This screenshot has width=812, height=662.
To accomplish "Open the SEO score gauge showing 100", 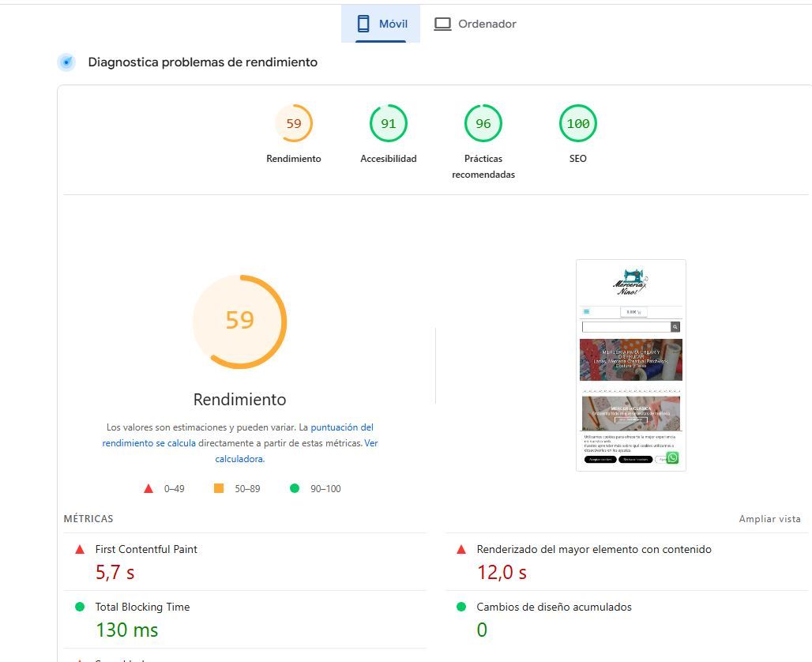I will click(578, 124).
